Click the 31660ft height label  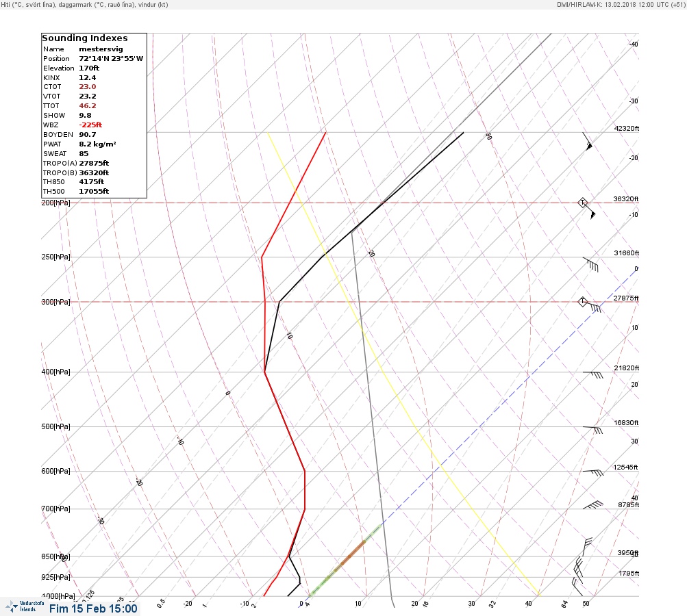[627, 253]
